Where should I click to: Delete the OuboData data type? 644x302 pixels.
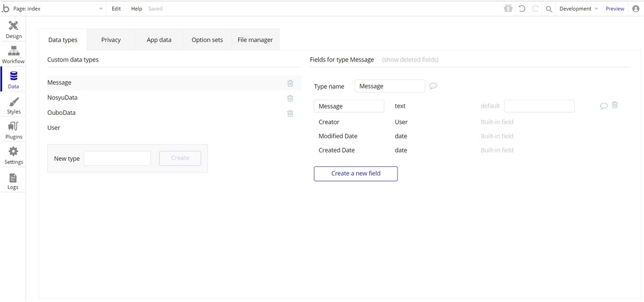pos(290,113)
